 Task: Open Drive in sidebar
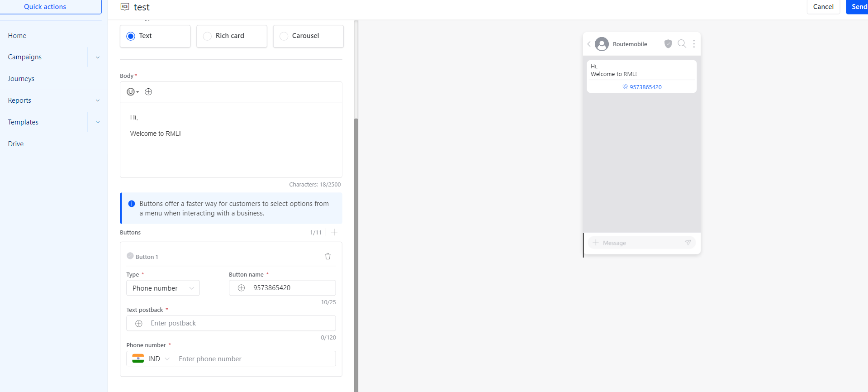pyautogui.click(x=16, y=144)
